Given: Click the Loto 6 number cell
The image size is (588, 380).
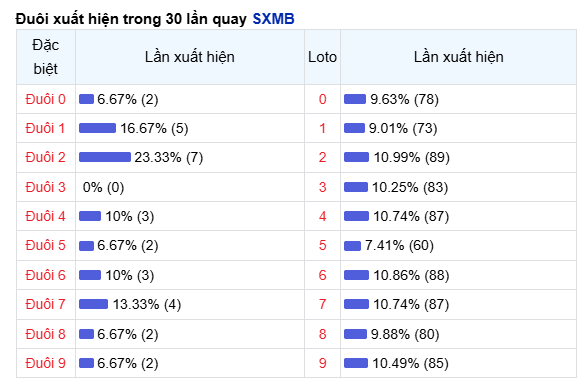Looking at the screenshot, I should (x=322, y=276).
